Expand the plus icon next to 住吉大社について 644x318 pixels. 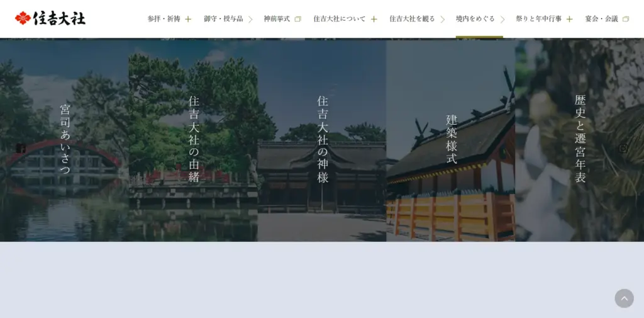tap(374, 19)
